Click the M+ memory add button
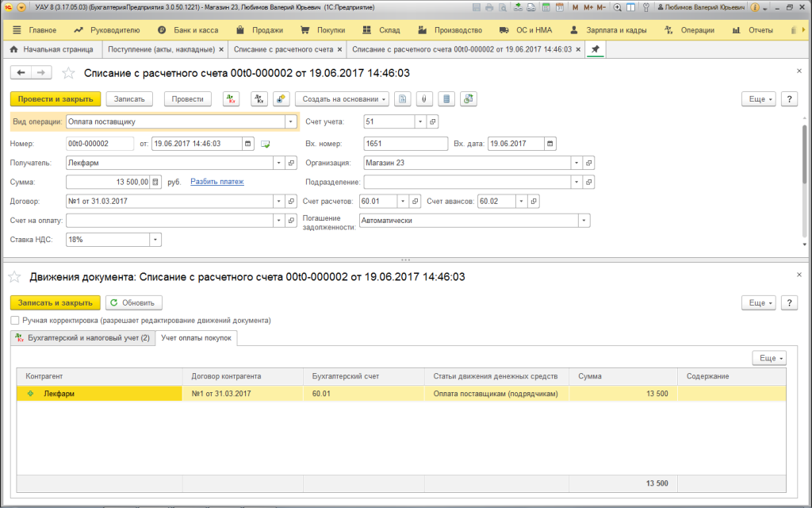Viewport: 812px width, 508px height. point(588,8)
